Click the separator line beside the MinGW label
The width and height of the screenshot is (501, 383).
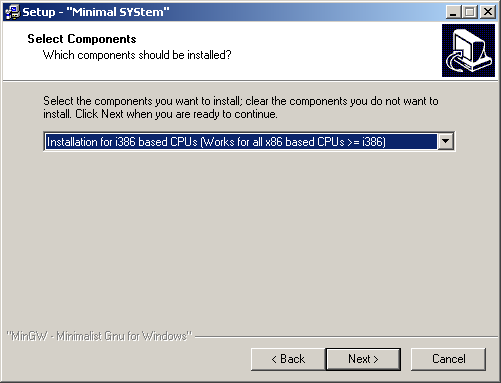[x=346, y=337]
